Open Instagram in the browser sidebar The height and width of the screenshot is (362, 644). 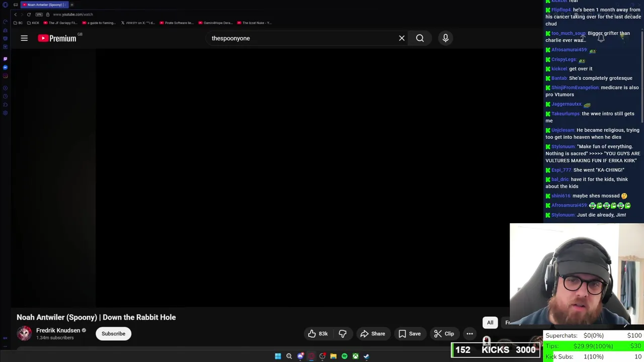(x=5, y=76)
